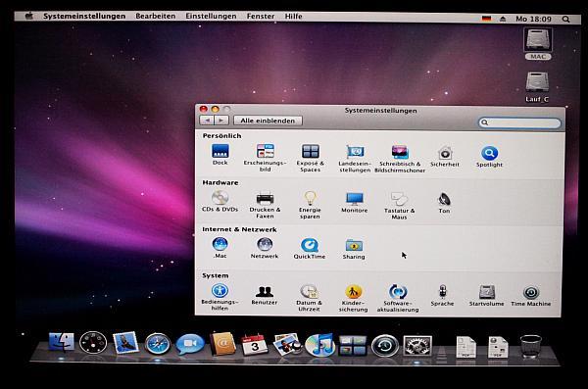Open the Spotlight preferences pane
588x389 pixels.
point(489,157)
